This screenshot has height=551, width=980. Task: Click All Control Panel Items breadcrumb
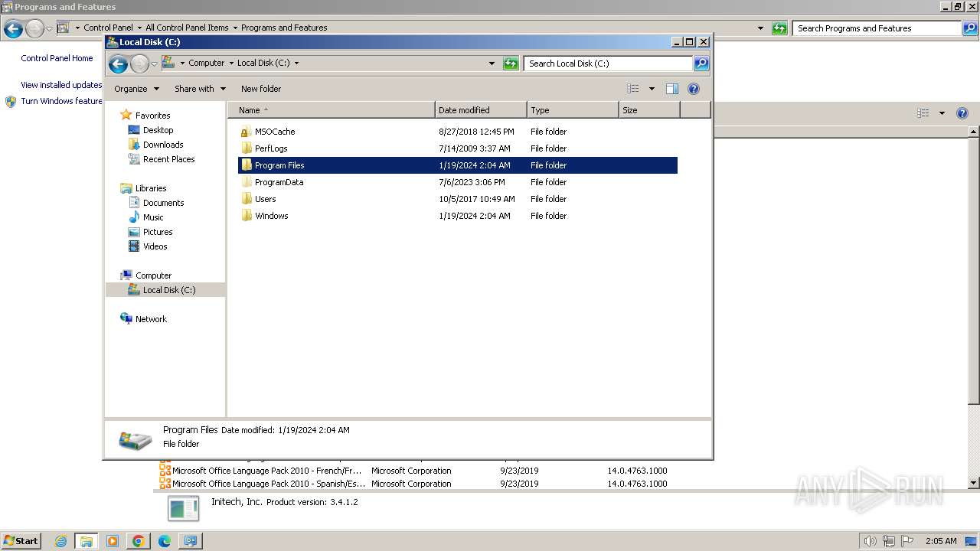point(187,28)
